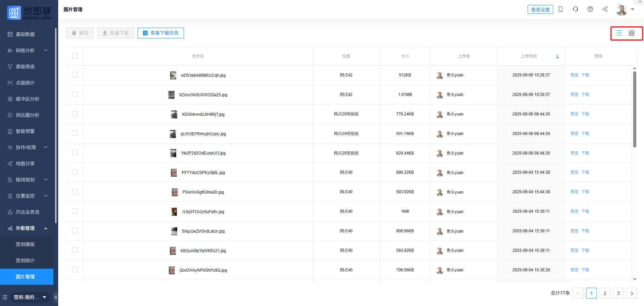Click the 登录设置 button
Image resolution: width=644 pixels, height=306 pixels.
tap(540, 10)
